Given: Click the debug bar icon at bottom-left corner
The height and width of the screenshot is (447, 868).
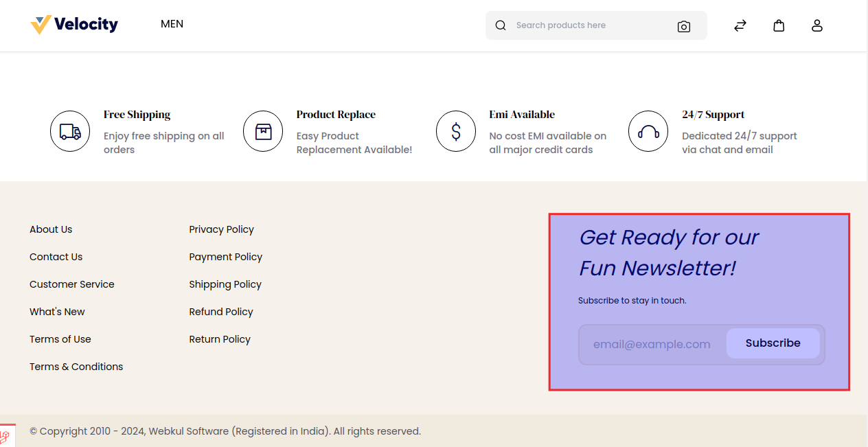Looking at the screenshot, I should coord(5,436).
